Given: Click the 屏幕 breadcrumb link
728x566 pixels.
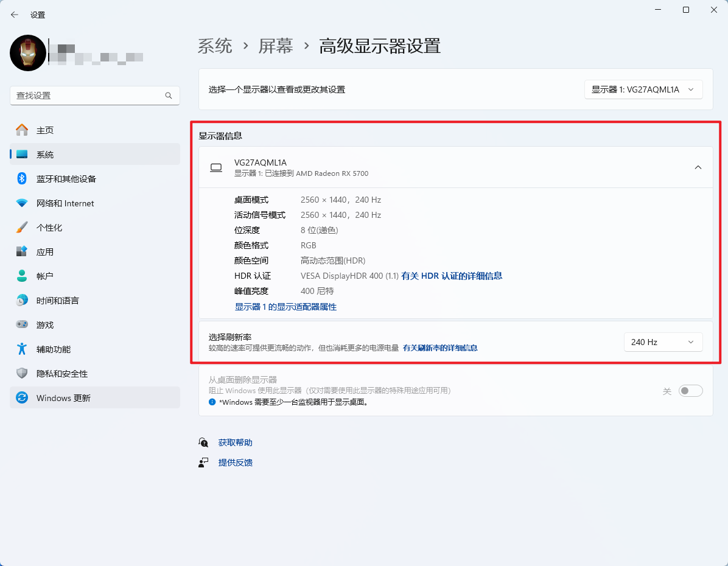Looking at the screenshot, I should click(276, 46).
